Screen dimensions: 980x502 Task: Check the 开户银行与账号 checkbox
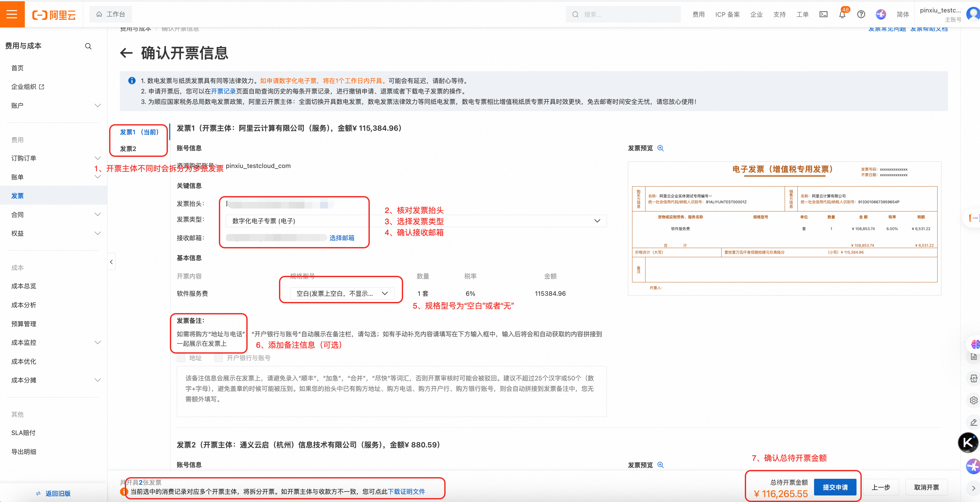click(218, 358)
